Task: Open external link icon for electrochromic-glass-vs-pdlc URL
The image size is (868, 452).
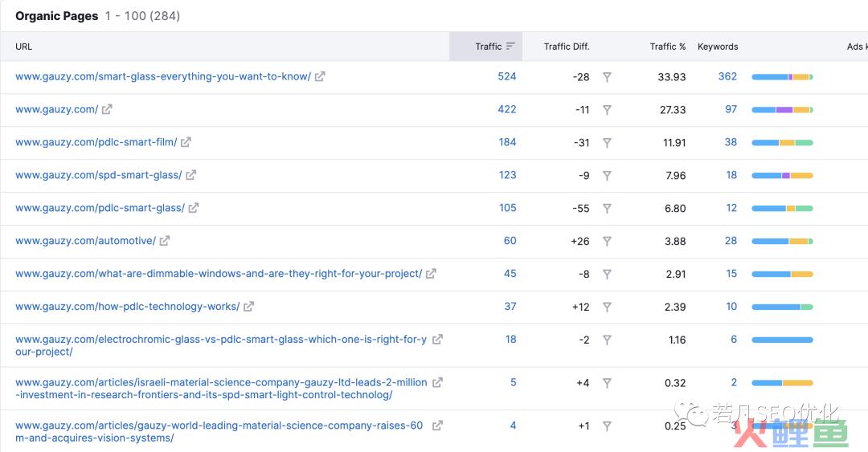Action: pyautogui.click(x=437, y=339)
